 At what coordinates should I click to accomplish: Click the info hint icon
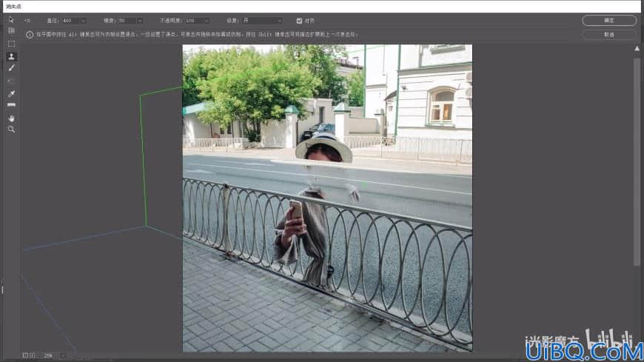coord(30,35)
